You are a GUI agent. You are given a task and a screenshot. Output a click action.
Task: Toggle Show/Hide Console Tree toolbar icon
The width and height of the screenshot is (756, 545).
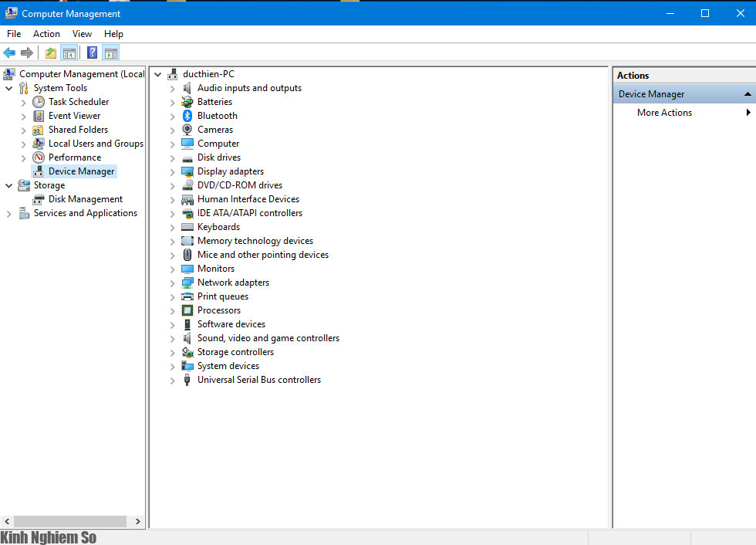point(69,53)
